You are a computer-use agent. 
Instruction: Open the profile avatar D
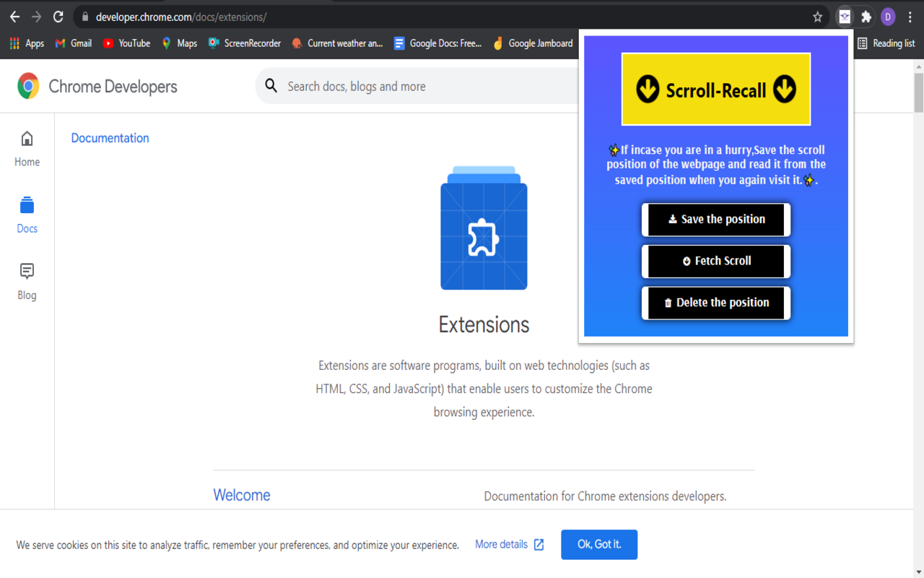tap(888, 17)
